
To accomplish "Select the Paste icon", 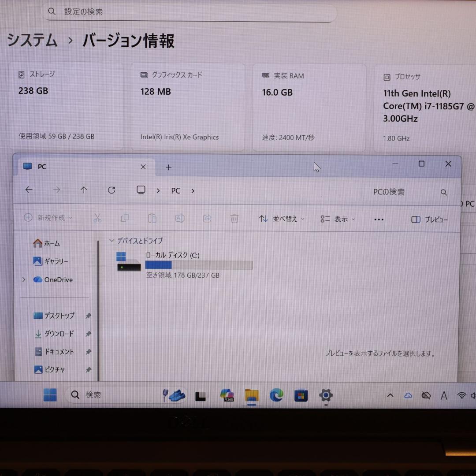I will click(152, 218).
